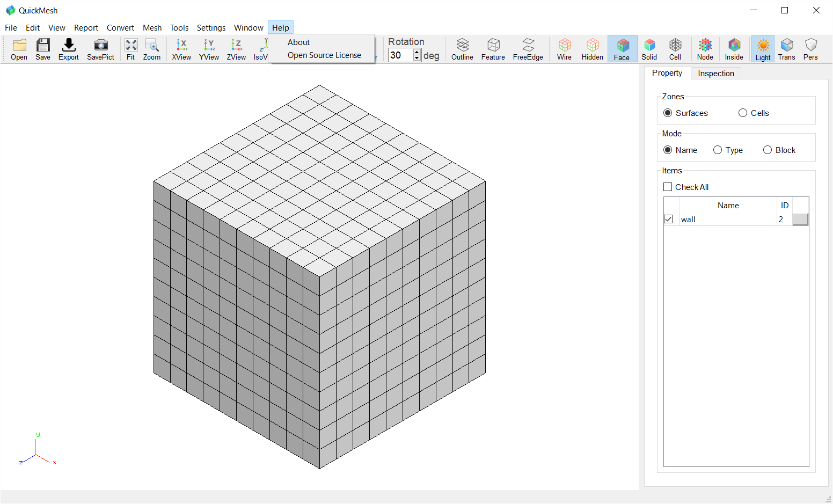The image size is (833, 504).
Task: Click the Name column header
Action: tap(728, 206)
